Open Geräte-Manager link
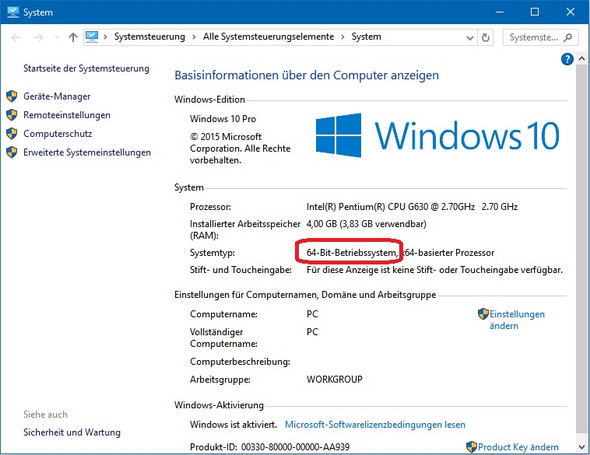Viewport: 590px width, 455px height. (x=57, y=96)
